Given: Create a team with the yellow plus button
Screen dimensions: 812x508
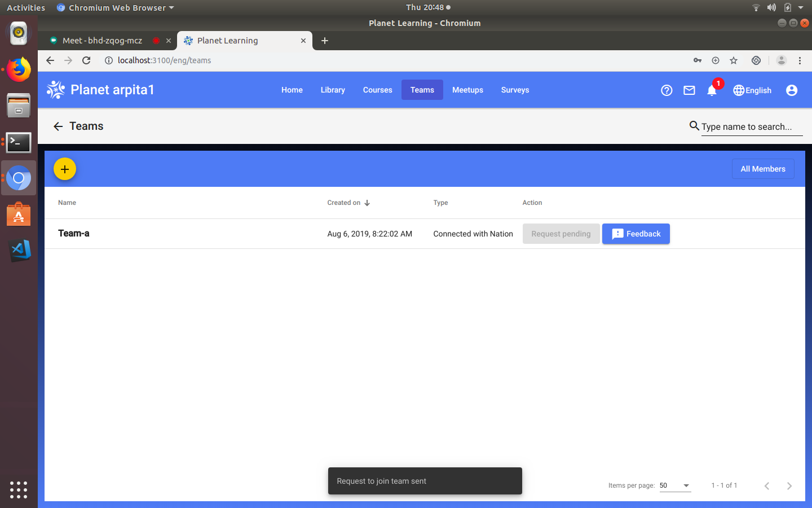Looking at the screenshot, I should pyautogui.click(x=64, y=168).
